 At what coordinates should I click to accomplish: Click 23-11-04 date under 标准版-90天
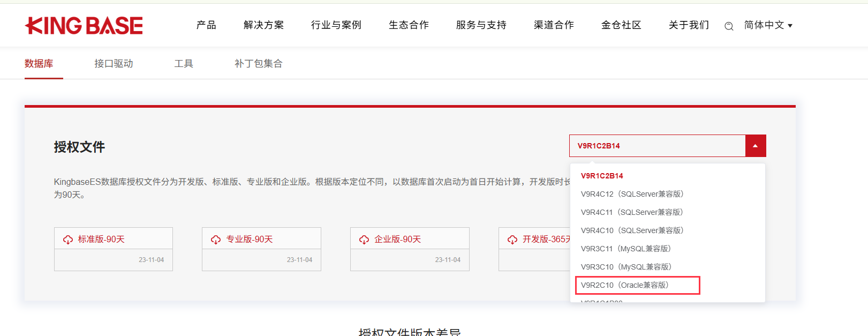152,260
